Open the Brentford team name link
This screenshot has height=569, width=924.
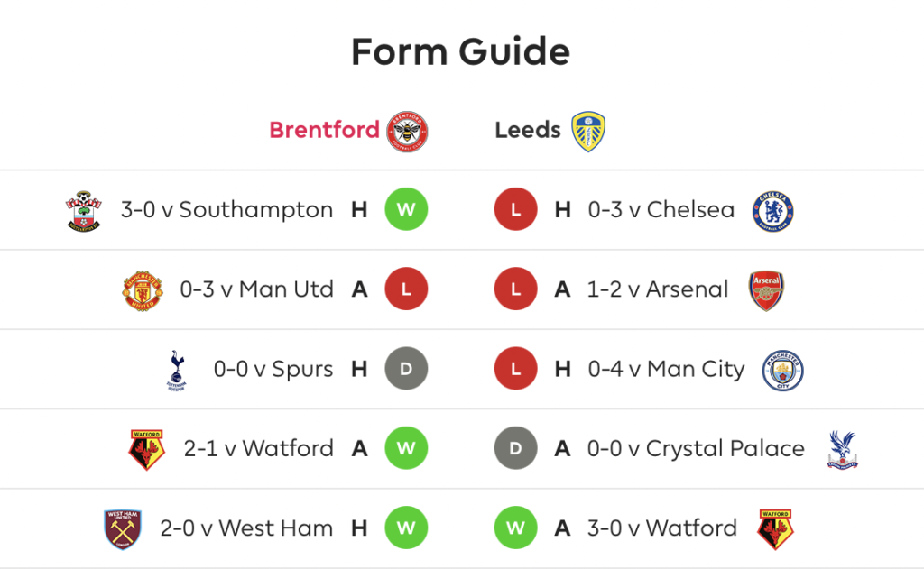(324, 130)
